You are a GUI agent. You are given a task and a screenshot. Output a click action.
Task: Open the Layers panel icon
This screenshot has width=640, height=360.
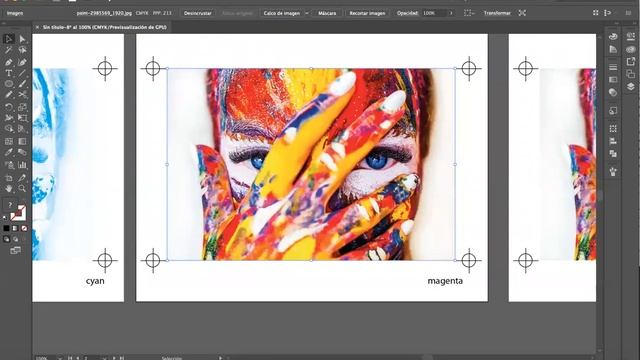(x=631, y=87)
